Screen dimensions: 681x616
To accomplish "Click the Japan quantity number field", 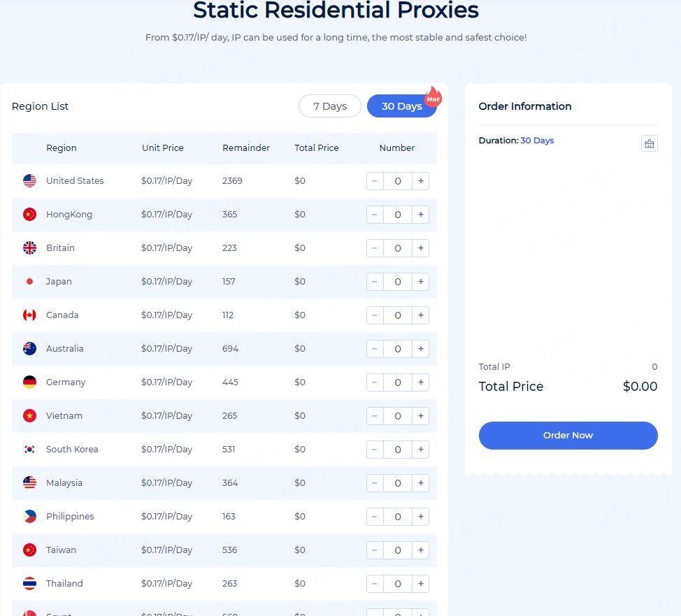I will pyautogui.click(x=398, y=282).
